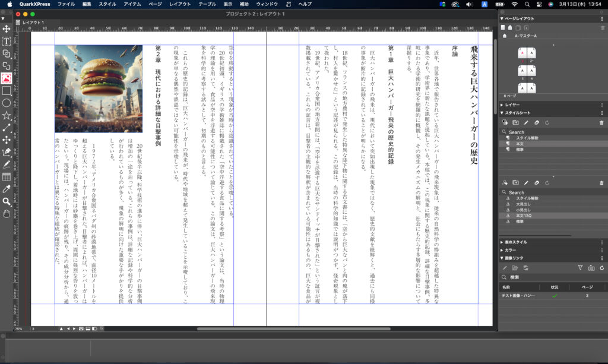Expand the 表のスタイル panel
The width and height of the screenshot is (608, 364).
click(502, 242)
